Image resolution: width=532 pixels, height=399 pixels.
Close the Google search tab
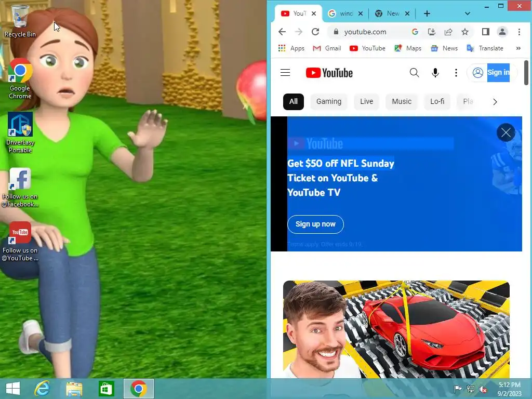click(x=361, y=14)
